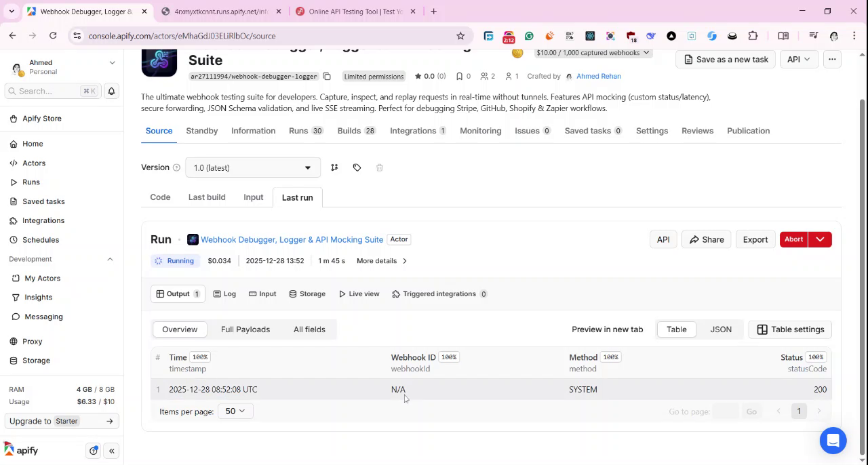Switch the output view to JSON
868x465 pixels.
[720, 329]
